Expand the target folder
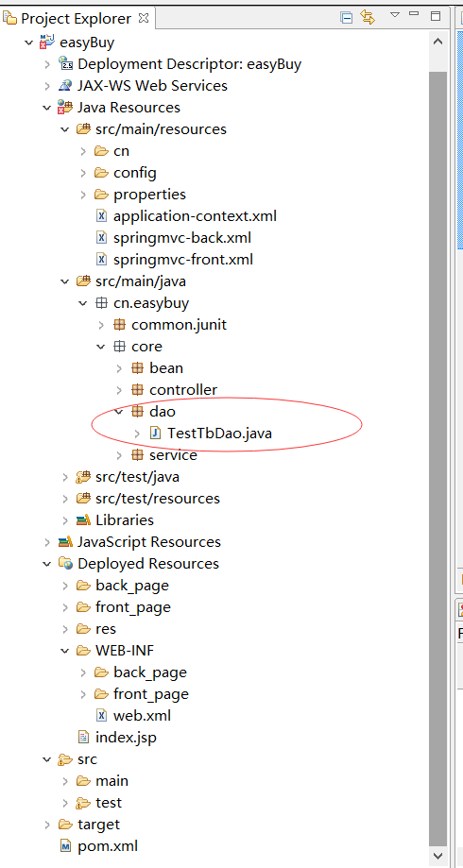Viewport: 463px width, 868px height. click(x=47, y=825)
